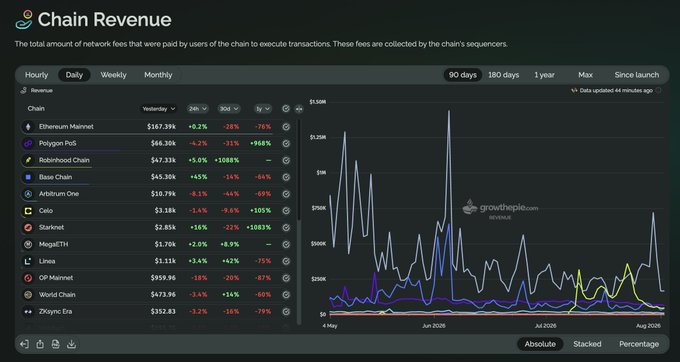The width and height of the screenshot is (680, 362).
Task: Click the OP Mainnet chain icon
Action: click(x=29, y=278)
